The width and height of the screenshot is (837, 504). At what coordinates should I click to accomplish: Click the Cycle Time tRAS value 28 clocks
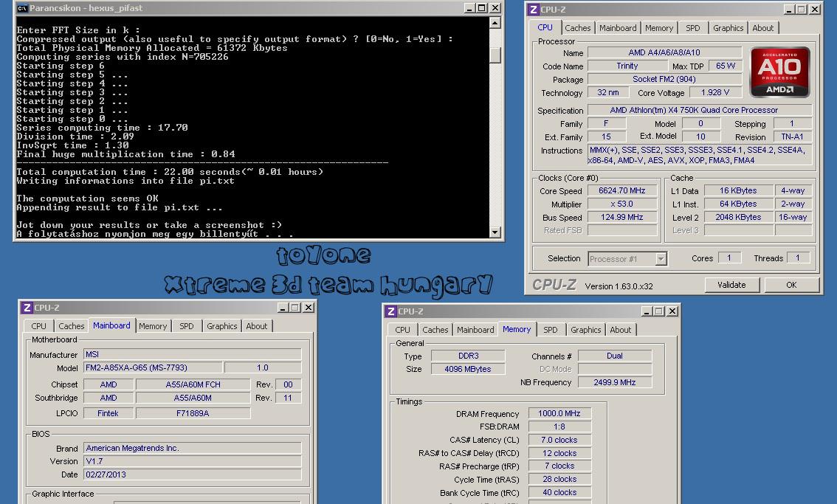pos(559,479)
